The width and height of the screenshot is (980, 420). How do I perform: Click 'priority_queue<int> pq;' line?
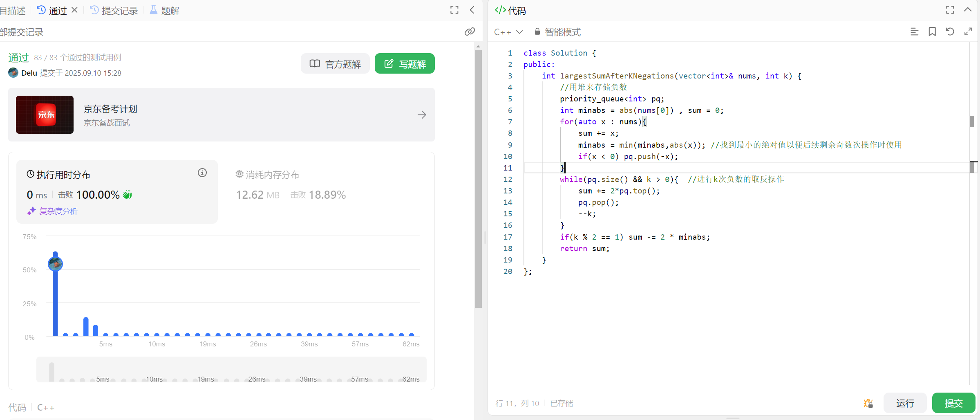click(x=612, y=99)
